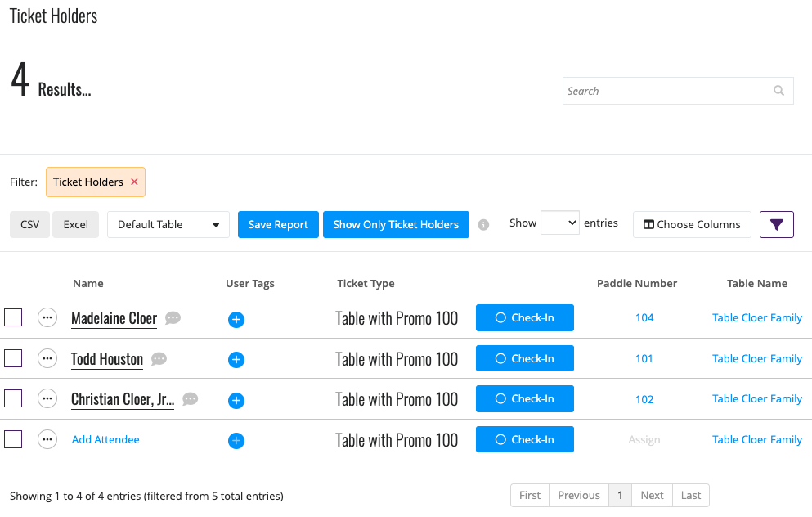Select page 1 in pagination
This screenshot has height=517, width=812.
click(620, 495)
